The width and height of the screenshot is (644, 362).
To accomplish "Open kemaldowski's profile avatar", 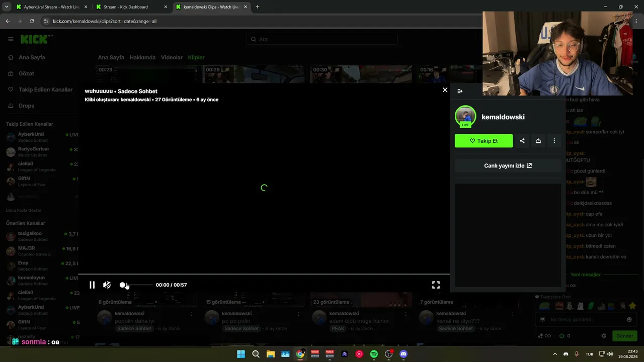I will (x=465, y=116).
